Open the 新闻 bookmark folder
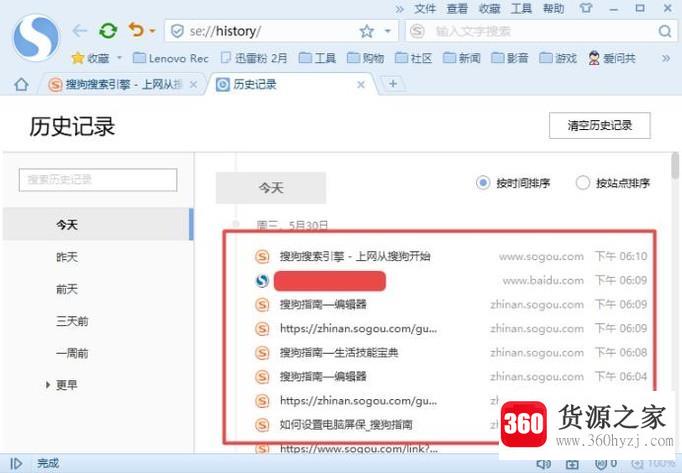The width and height of the screenshot is (682, 473). point(461,58)
